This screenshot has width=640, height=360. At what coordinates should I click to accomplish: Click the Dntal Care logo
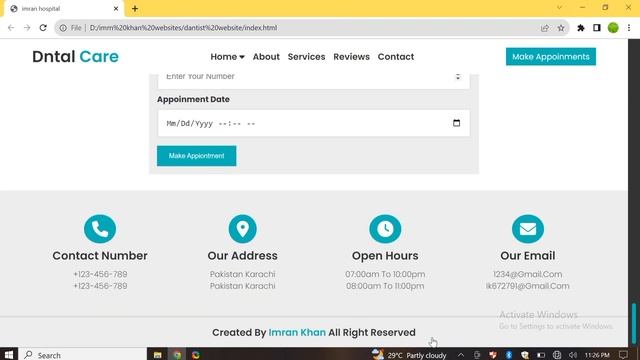[76, 57]
